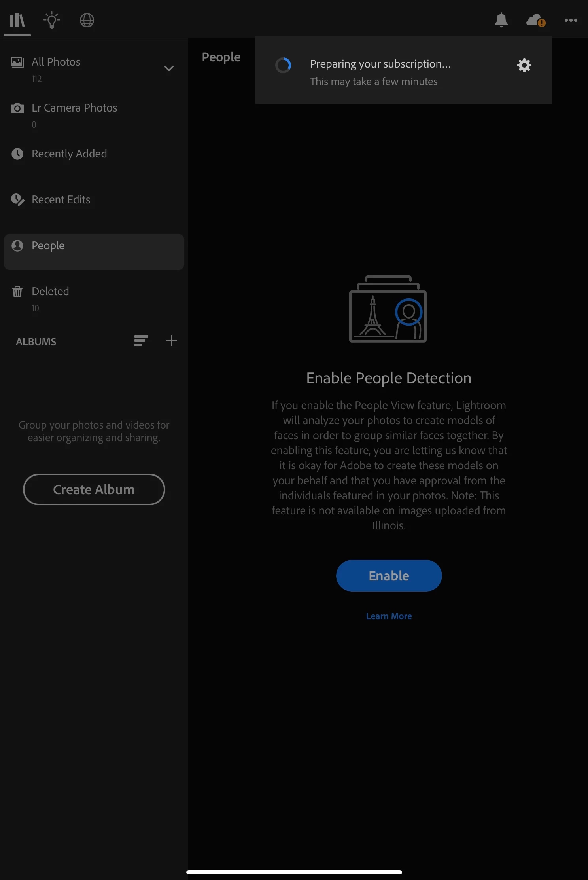This screenshot has height=880, width=588.
Task: Click the Deleted count 10
Action: [35, 308]
